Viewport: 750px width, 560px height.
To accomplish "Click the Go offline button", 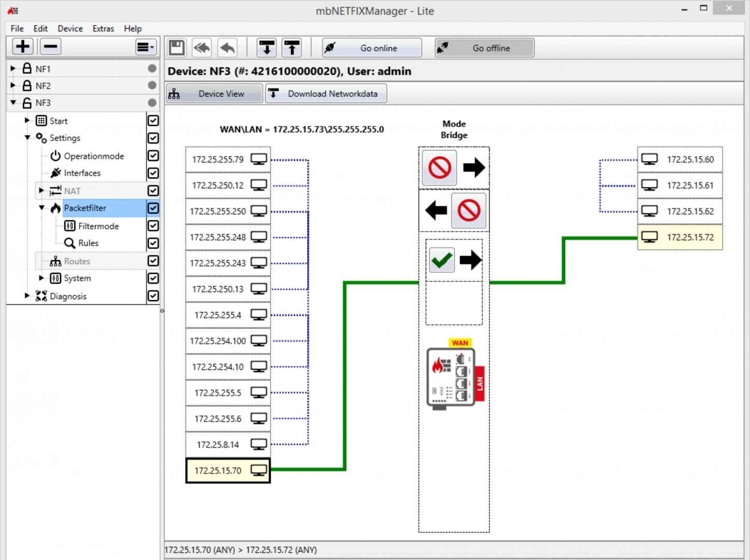I will pyautogui.click(x=484, y=48).
